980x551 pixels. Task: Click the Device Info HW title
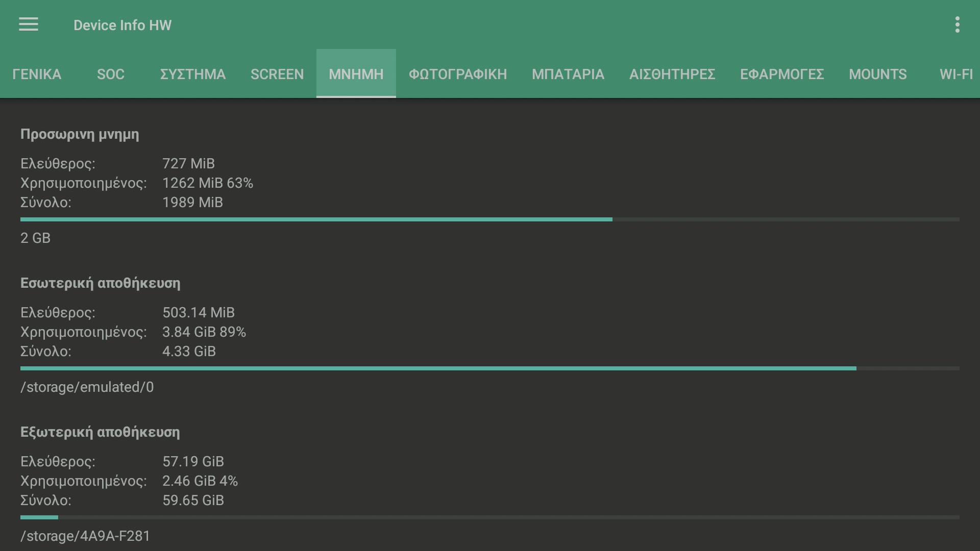tap(122, 26)
